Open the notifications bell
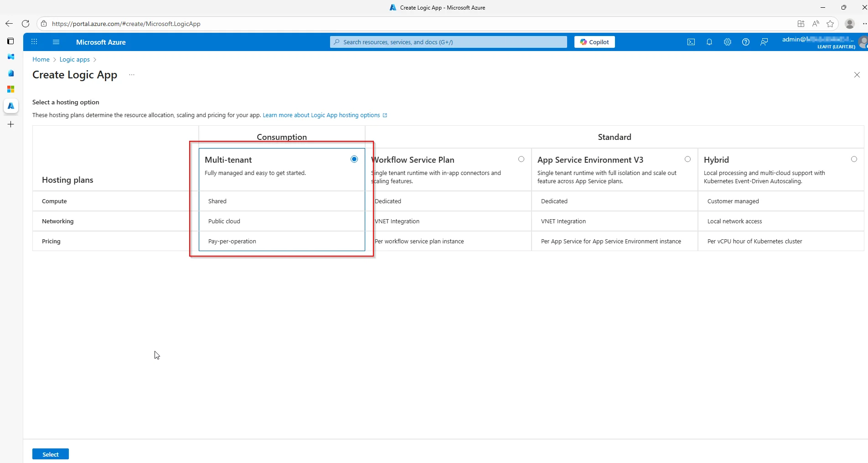The image size is (868, 463). coord(709,42)
